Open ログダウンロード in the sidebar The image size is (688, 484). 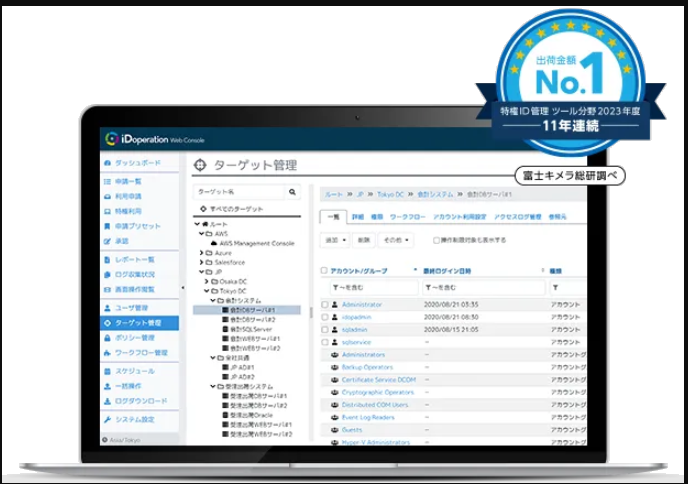point(137,400)
